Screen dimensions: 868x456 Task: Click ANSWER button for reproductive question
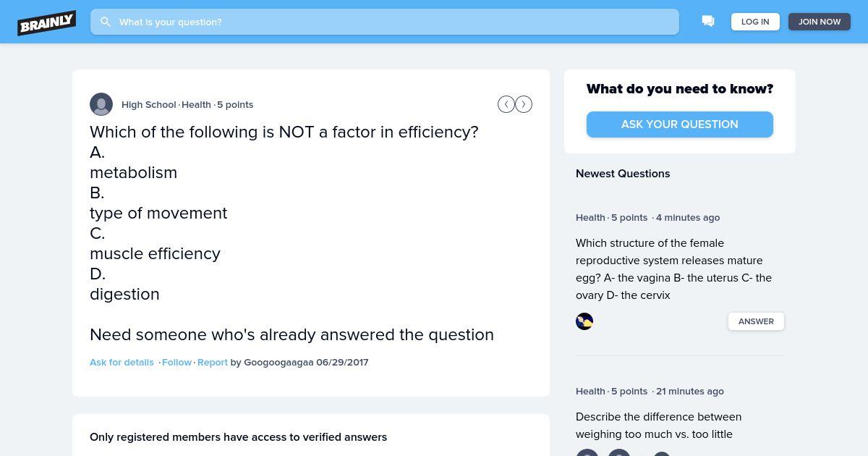pos(756,321)
